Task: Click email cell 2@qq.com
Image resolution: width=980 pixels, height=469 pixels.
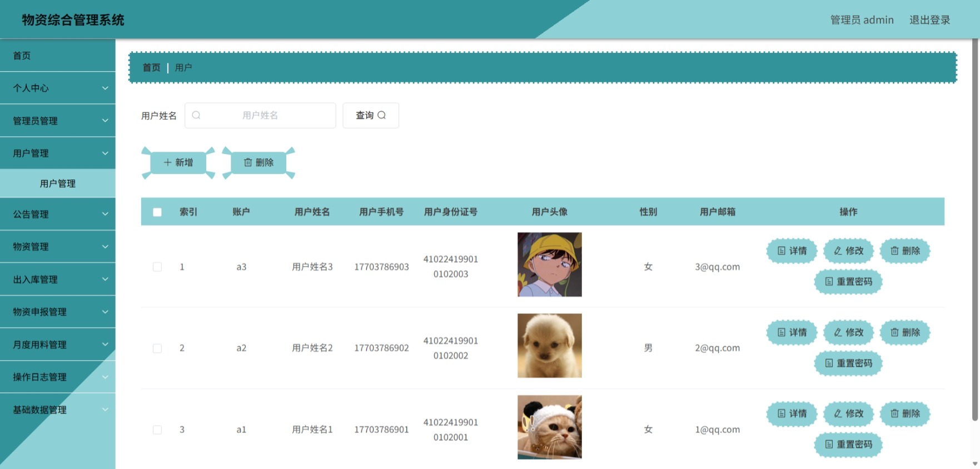Action: coord(717,348)
